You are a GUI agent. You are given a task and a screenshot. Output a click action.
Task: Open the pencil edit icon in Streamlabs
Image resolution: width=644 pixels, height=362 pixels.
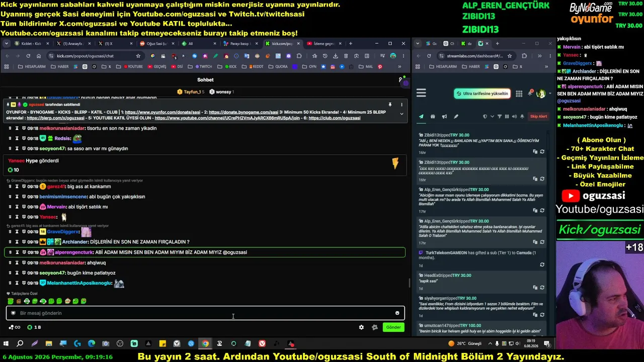[456, 117]
